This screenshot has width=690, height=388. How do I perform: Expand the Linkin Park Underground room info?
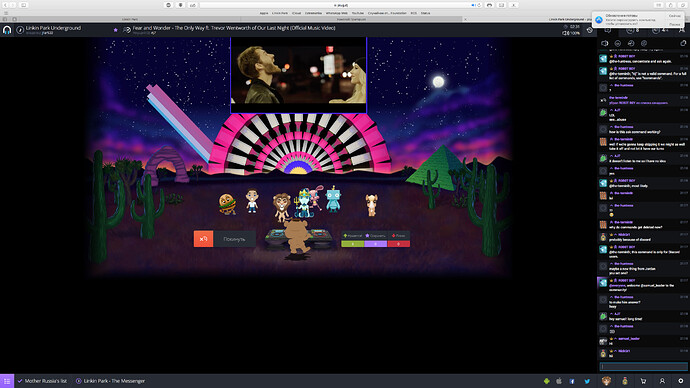pyautogui.click(x=20, y=30)
